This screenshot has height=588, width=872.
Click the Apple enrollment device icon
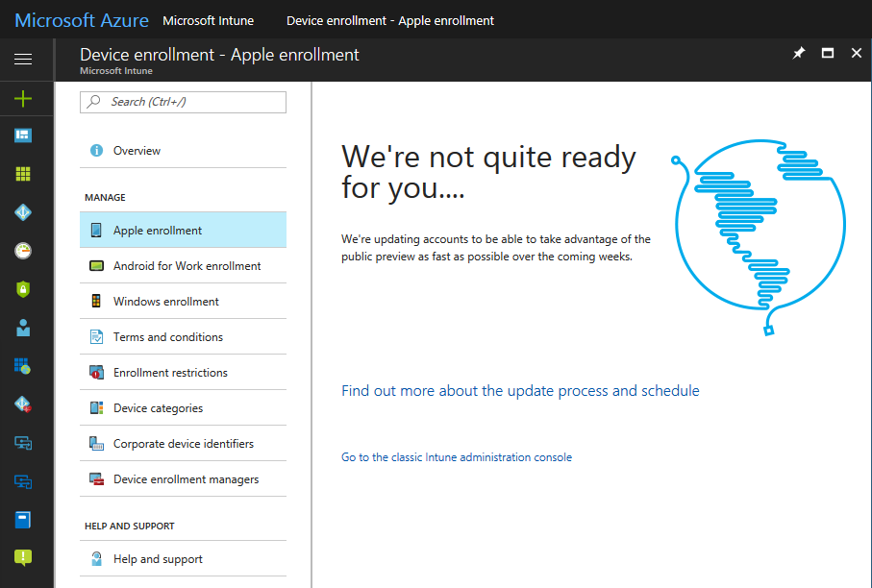(x=96, y=230)
